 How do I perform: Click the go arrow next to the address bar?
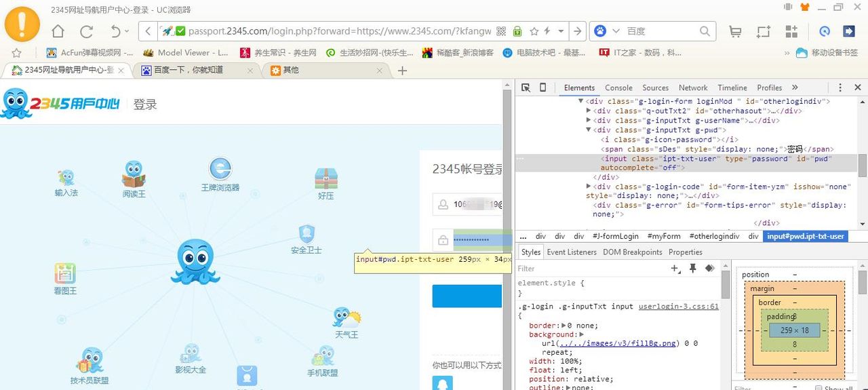pos(577,31)
